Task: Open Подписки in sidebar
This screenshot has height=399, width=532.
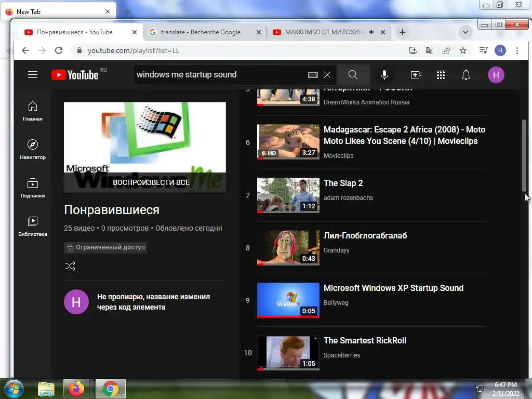Action: (x=33, y=188)
